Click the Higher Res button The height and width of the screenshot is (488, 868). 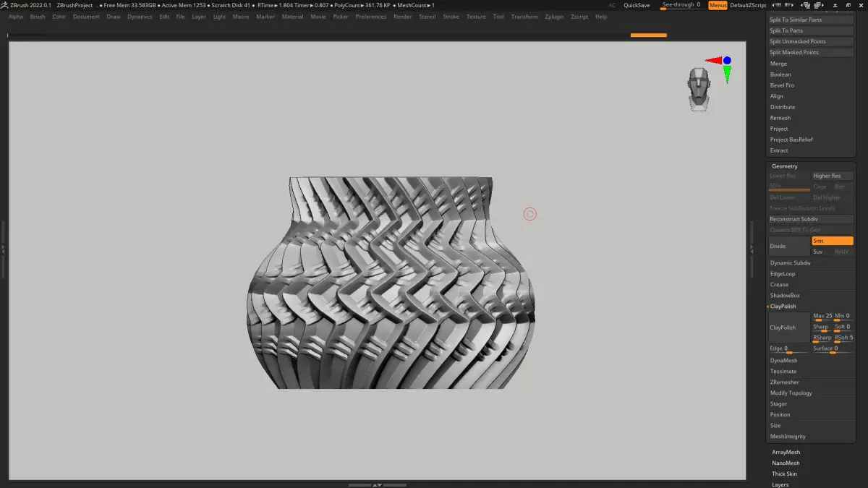pos(832,176)
